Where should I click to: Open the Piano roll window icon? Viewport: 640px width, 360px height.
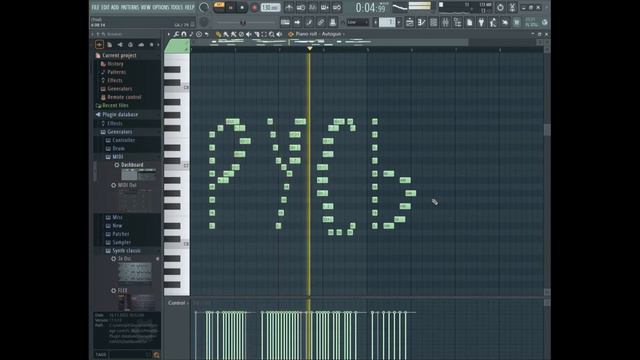tap(421, 22)
